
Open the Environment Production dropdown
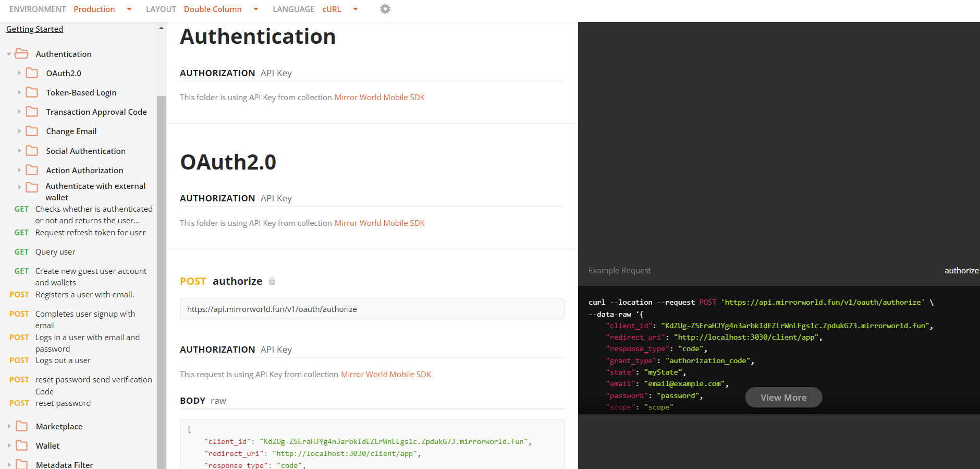103,9
